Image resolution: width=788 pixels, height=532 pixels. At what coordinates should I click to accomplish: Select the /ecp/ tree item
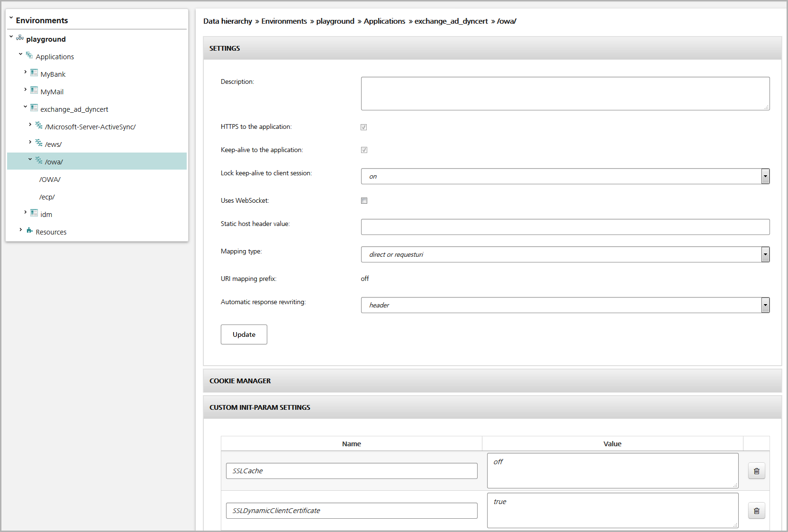(47, 197)
